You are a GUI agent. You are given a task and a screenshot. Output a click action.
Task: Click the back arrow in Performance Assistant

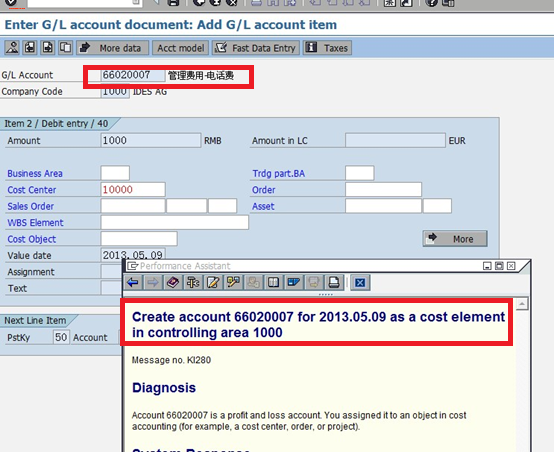tap(133, 282)
